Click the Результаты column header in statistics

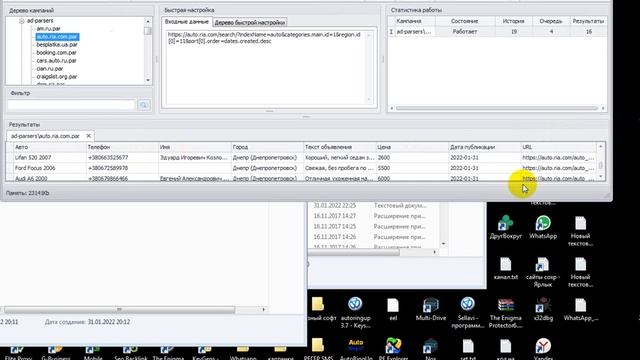click(x=588, y=21)
